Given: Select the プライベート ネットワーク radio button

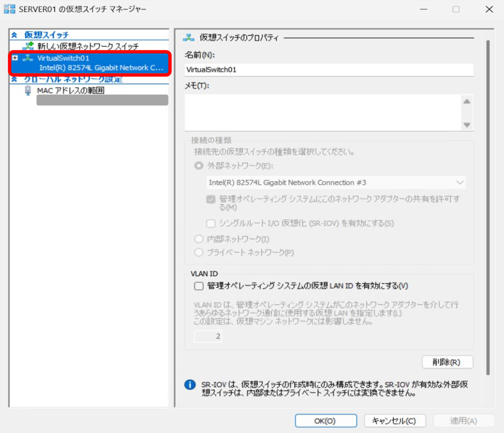Looking at the screenshot, I should click(x=199, y=252).
